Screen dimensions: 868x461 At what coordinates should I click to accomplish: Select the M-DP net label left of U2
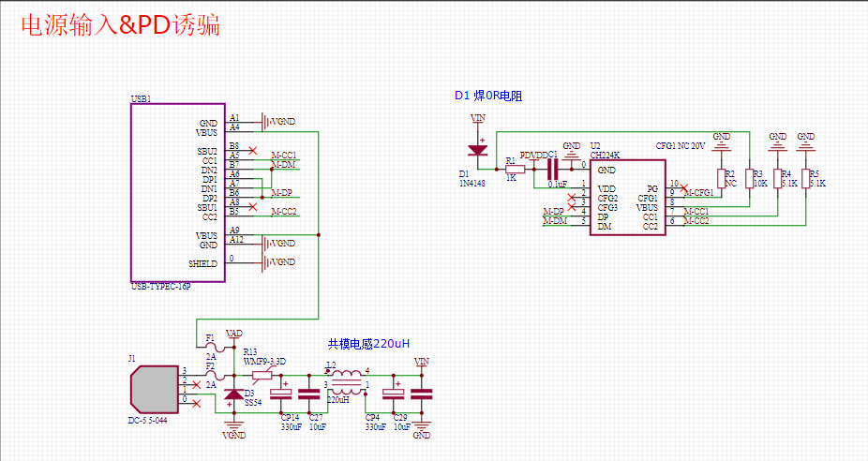554,212
